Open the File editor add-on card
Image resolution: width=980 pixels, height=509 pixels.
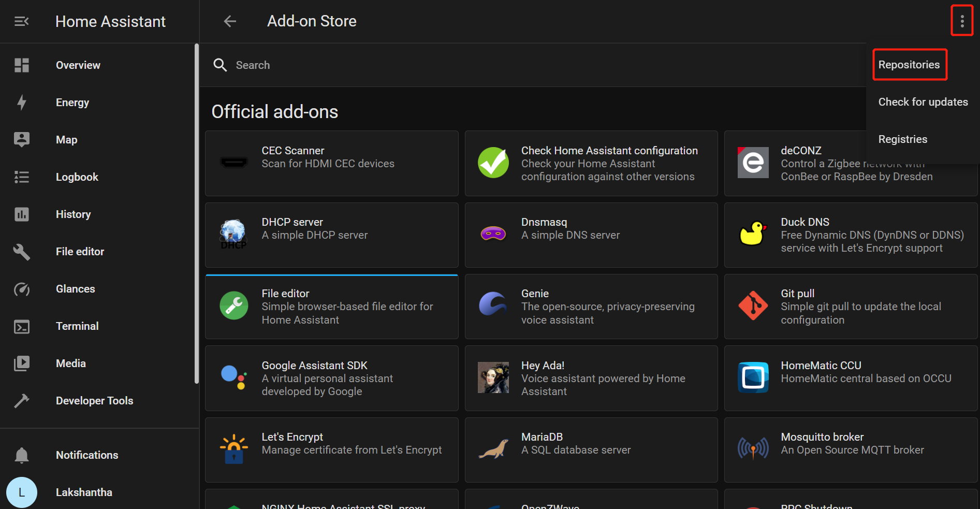pos(332,307)
